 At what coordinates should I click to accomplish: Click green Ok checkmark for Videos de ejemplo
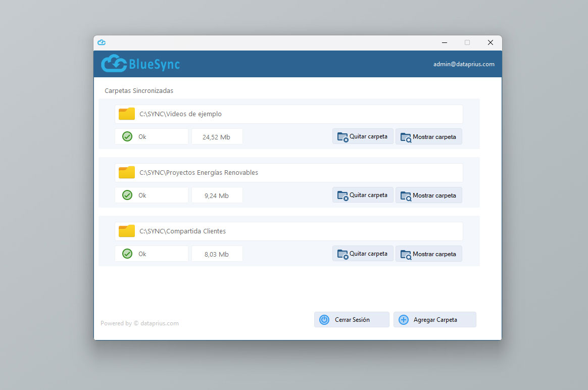127,136
